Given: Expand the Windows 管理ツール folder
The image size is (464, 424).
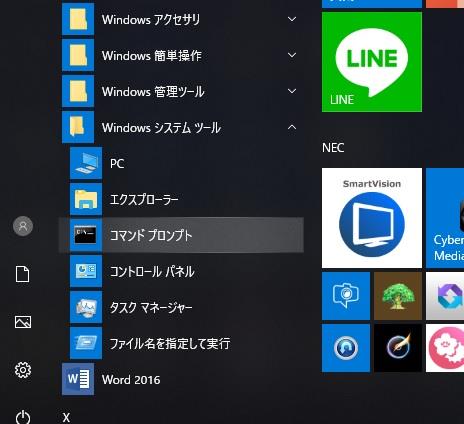Looking at the screenshot, I should [181, 91].
